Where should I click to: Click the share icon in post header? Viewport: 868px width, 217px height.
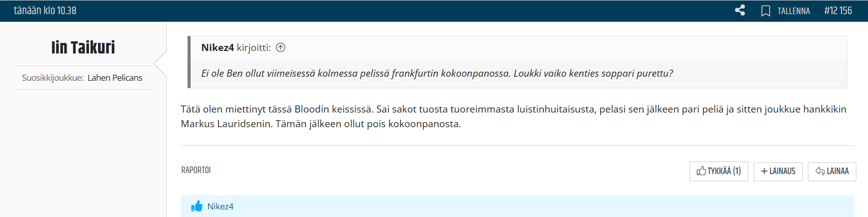point(740,10)
